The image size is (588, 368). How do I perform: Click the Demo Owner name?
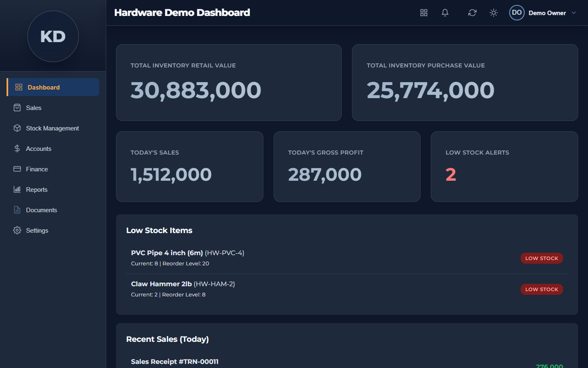point(547,13)
